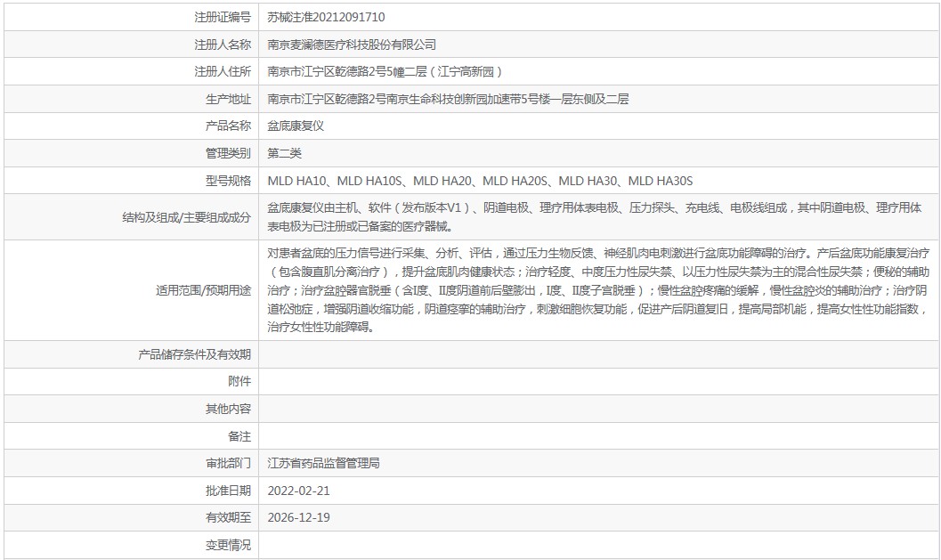
Task: Select structure description starting 盆底康复仪由主机
Action: coord(594,216)
